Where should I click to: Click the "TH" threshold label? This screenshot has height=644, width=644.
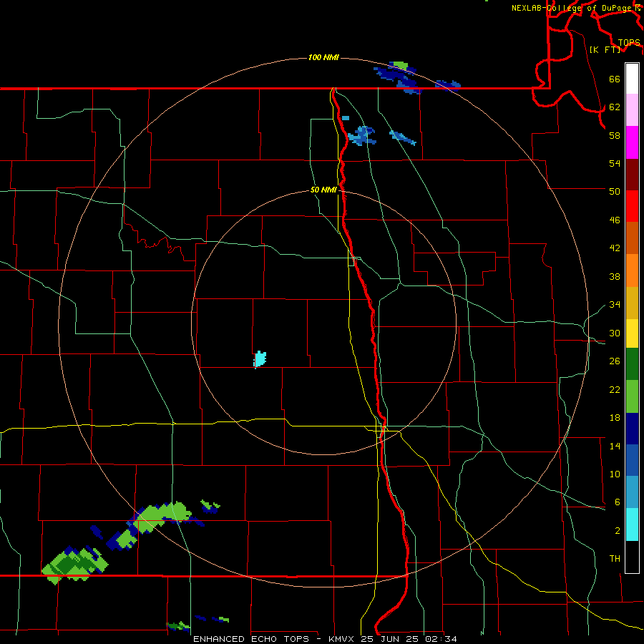[615, 559]
